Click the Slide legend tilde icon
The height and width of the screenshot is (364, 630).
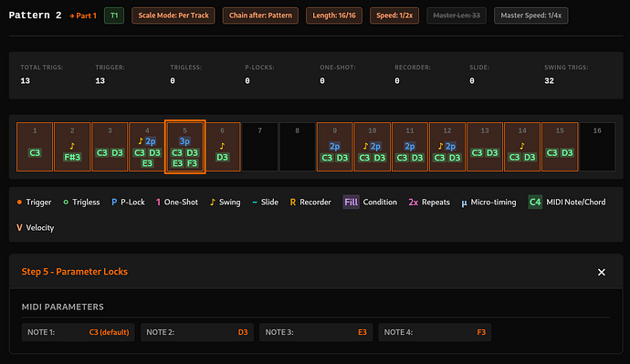tap(255, 203)
